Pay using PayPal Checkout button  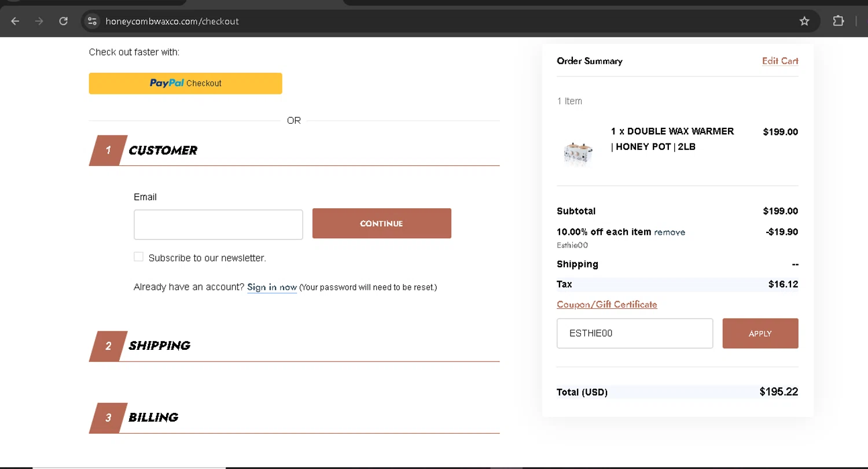(x=185, y=83)
